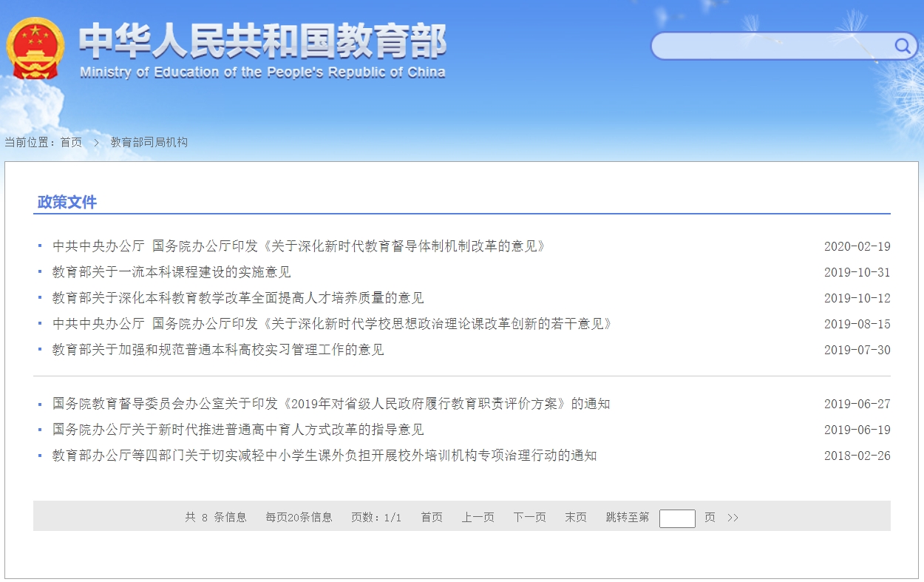
Task: Click the national emblem logo
Action: click(35, 49)
